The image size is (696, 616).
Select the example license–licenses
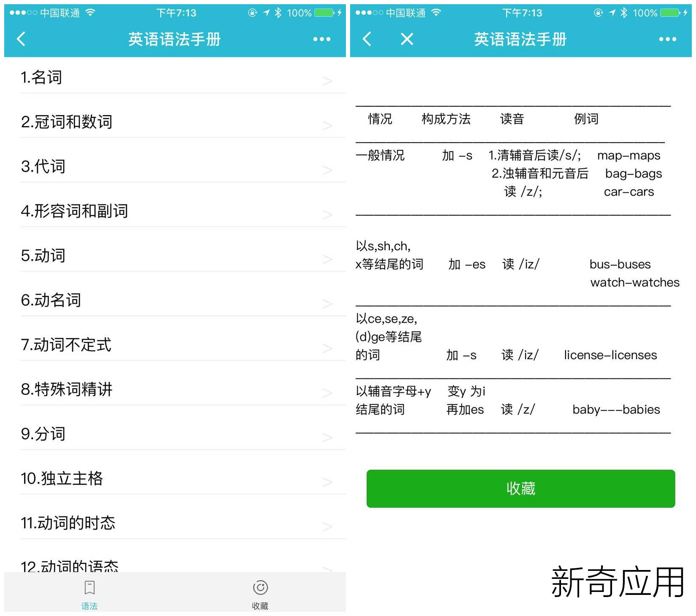(610, 355)
